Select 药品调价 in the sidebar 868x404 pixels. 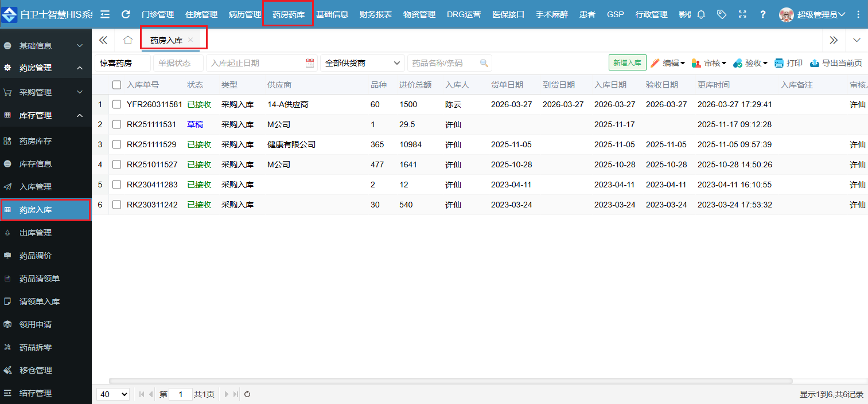36,256
